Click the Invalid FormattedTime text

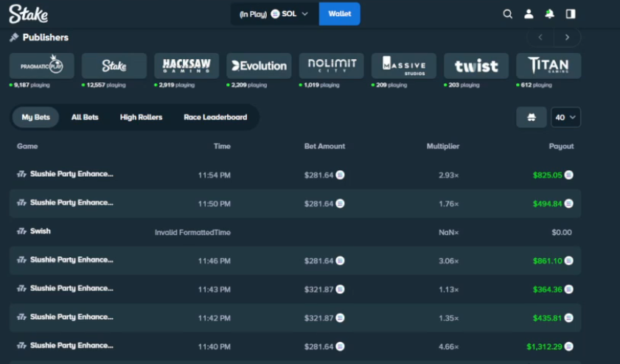pos(192,232)
